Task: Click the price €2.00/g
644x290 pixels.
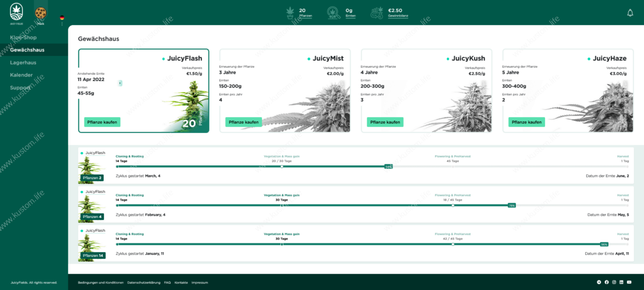Action: pos(335,74)
